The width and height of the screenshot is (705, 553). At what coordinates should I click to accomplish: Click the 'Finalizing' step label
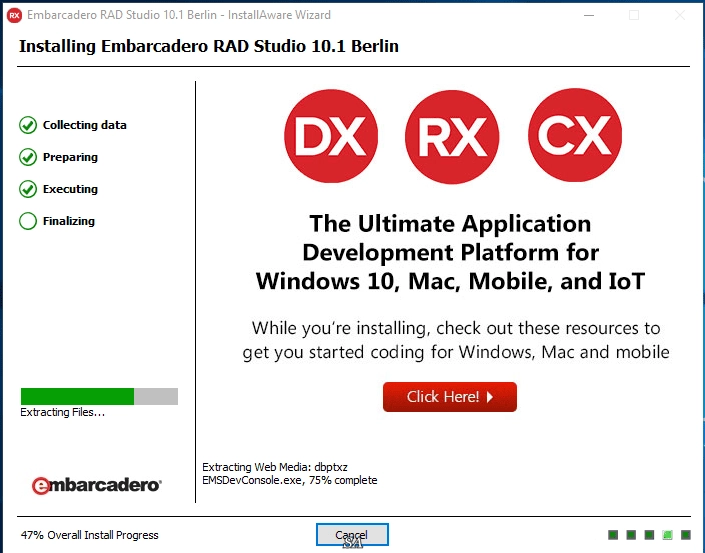coord(69,221)
